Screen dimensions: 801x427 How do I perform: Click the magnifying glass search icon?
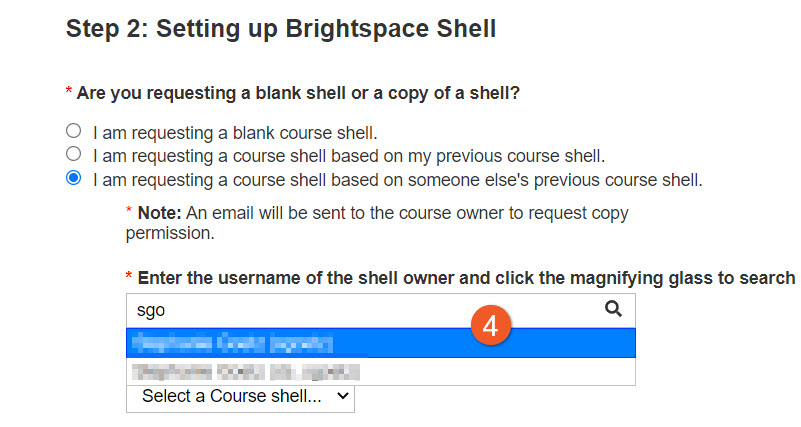[613, 309]
